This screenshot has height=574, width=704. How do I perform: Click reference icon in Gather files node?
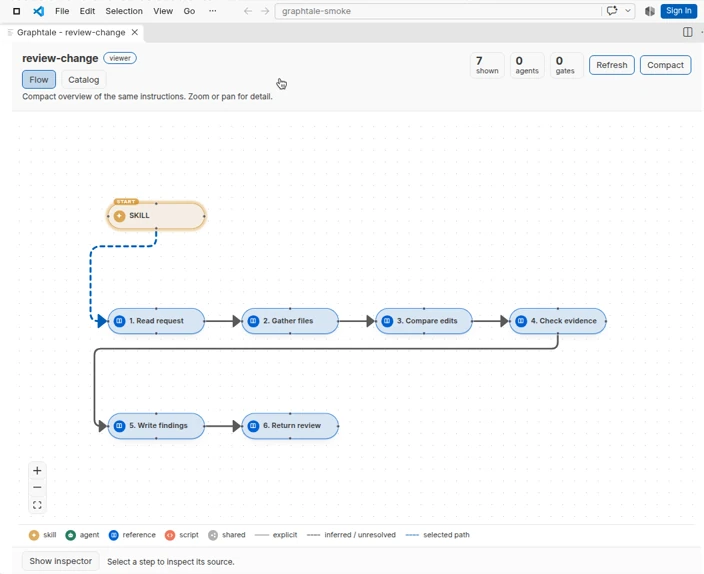(253, 321)
